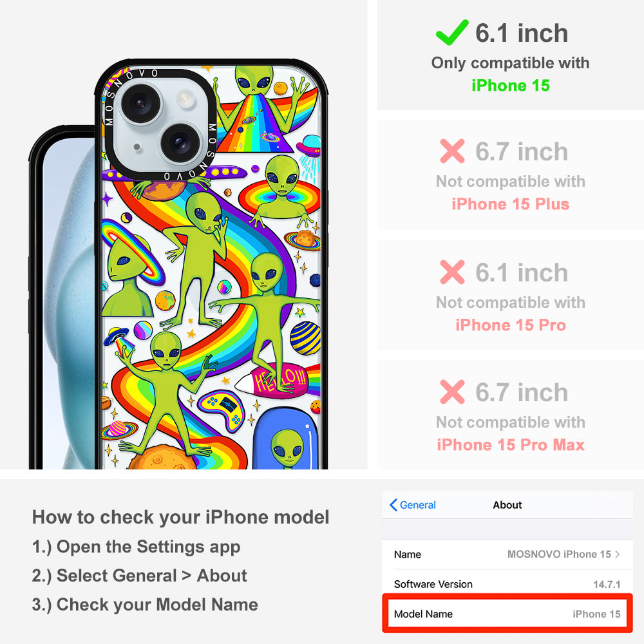Select the highlighted Model Name row
Viewport: 644px width, 644px height.
[x=507, y=614]
